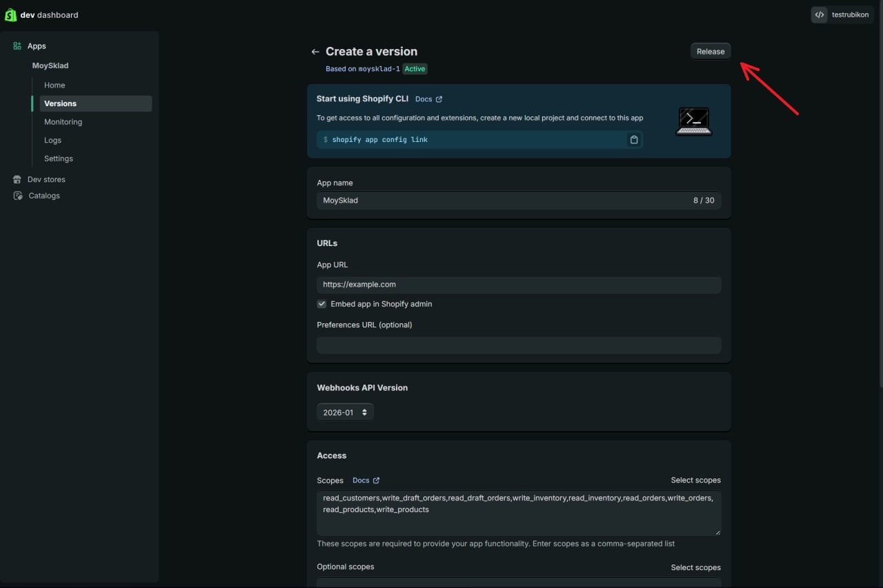This screenshot has height=588, width=883.
Task: Click the Preferences URL input field
Action: [x=519, y=345]
